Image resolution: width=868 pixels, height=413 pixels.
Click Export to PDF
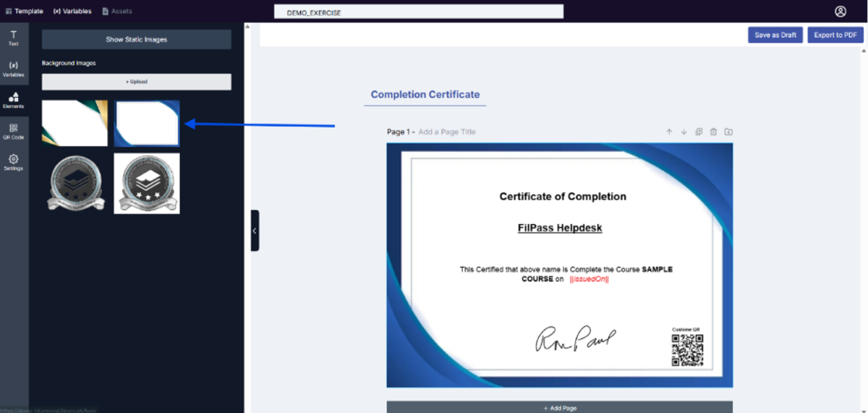pos(835,35)
